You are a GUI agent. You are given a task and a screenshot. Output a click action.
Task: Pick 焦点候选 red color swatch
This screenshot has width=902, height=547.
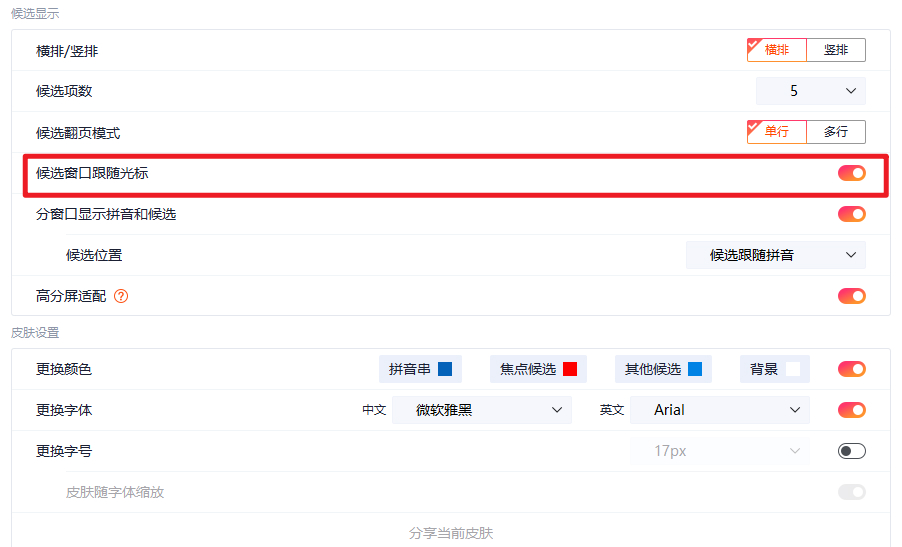pos(570,369)
